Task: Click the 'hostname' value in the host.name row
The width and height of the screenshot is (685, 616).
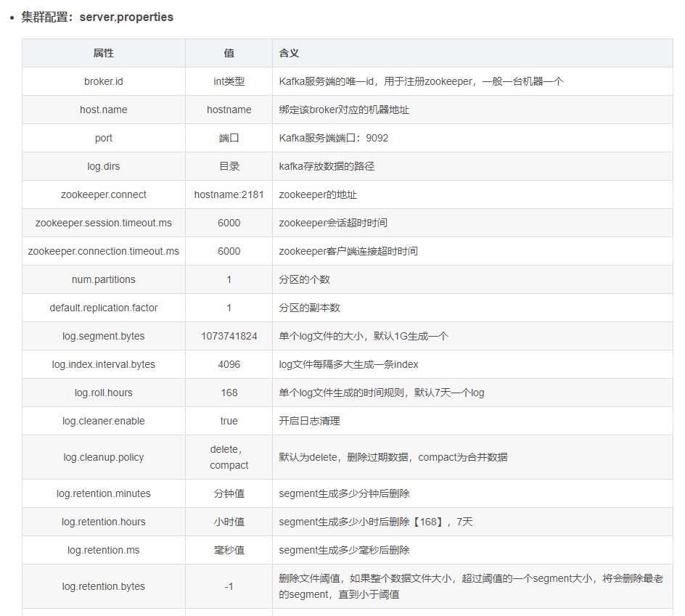Action: pyautogui.click(x=229, y=110)
